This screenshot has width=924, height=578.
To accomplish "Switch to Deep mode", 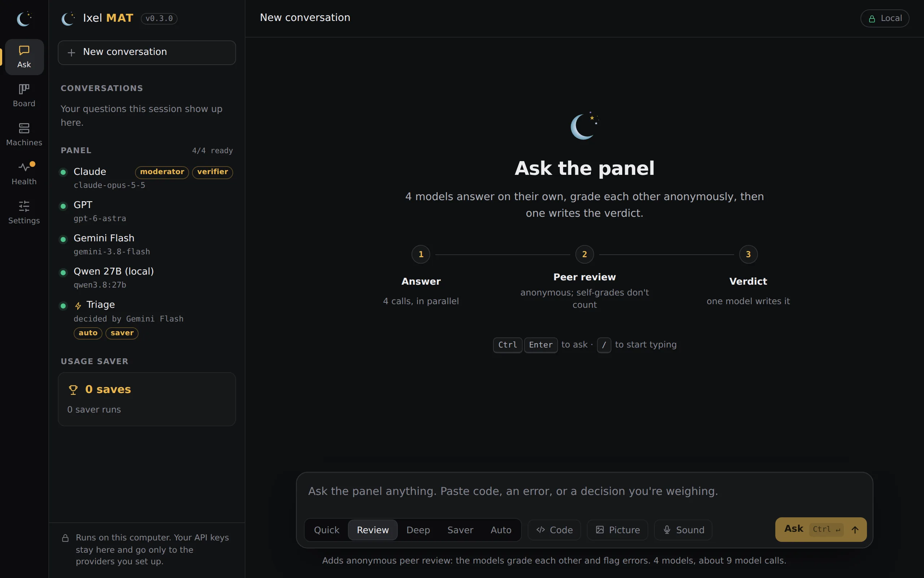I will pos(418,530).
